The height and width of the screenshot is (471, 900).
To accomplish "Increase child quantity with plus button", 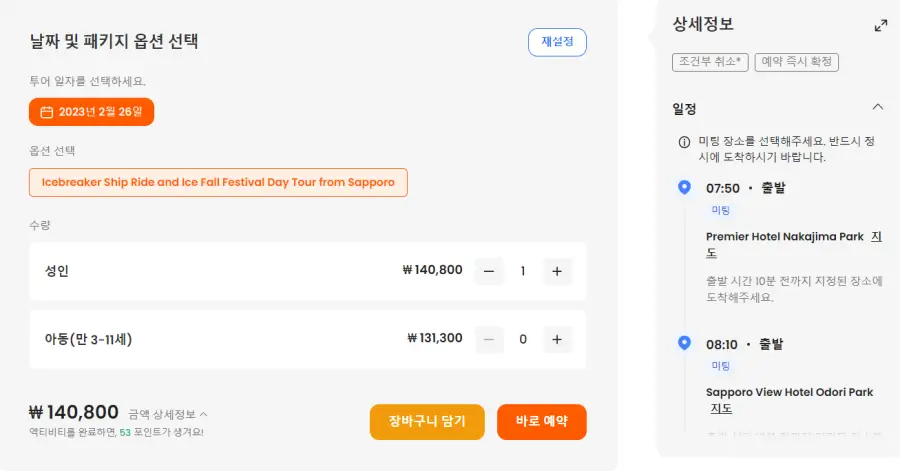I will click(x=557, y=339).
